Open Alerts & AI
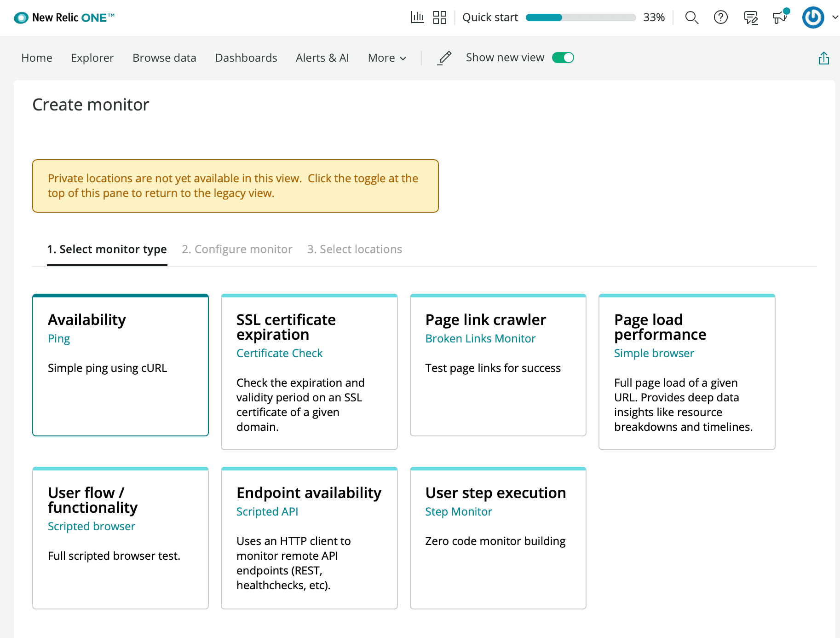The image size is (840, 638). point(322,58)
